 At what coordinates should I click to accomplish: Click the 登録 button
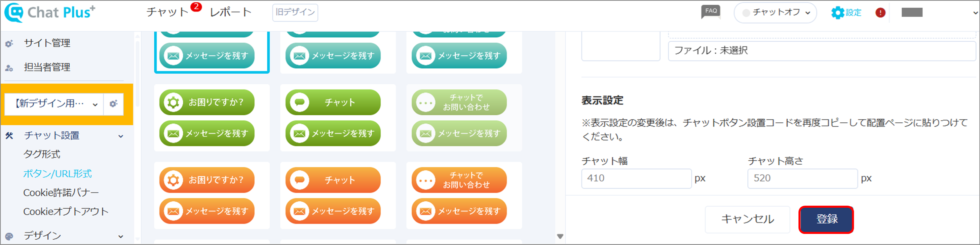(826, 219)
